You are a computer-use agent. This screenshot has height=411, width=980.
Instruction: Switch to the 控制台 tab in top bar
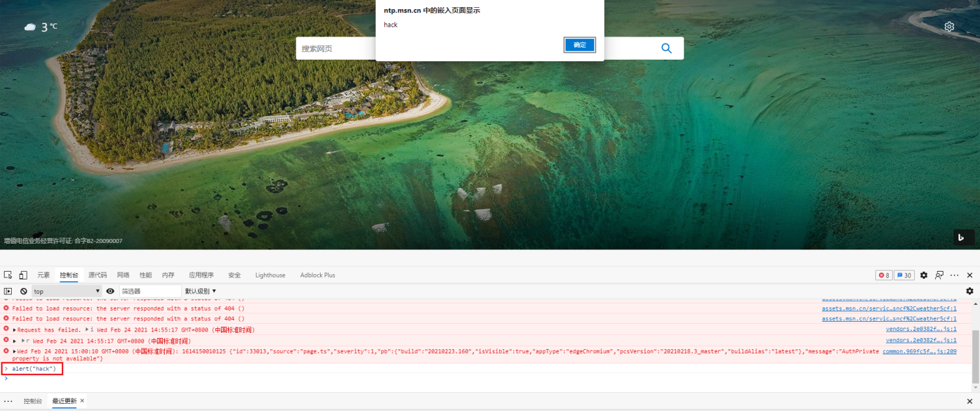(69, 275)
